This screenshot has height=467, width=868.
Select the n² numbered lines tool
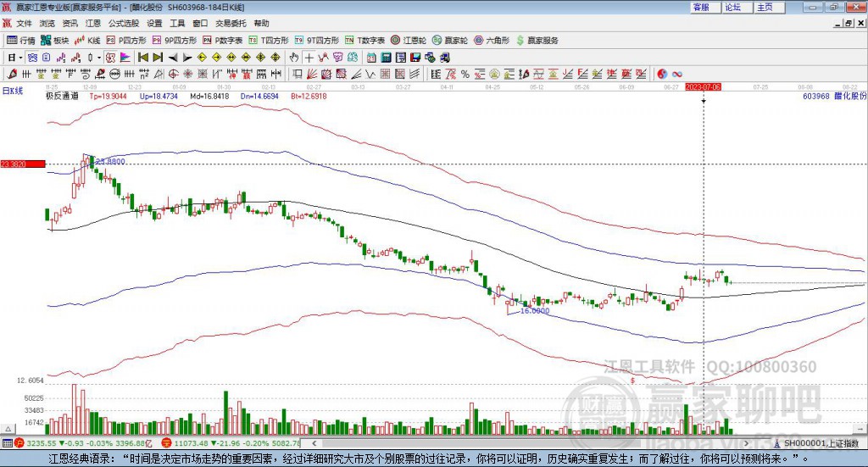(x=144, y=74)
